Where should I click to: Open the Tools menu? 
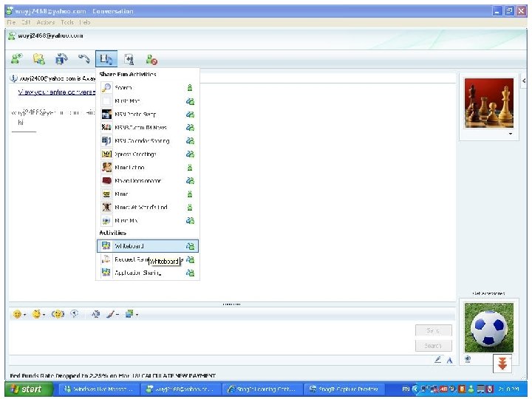[x=67, y=22]
